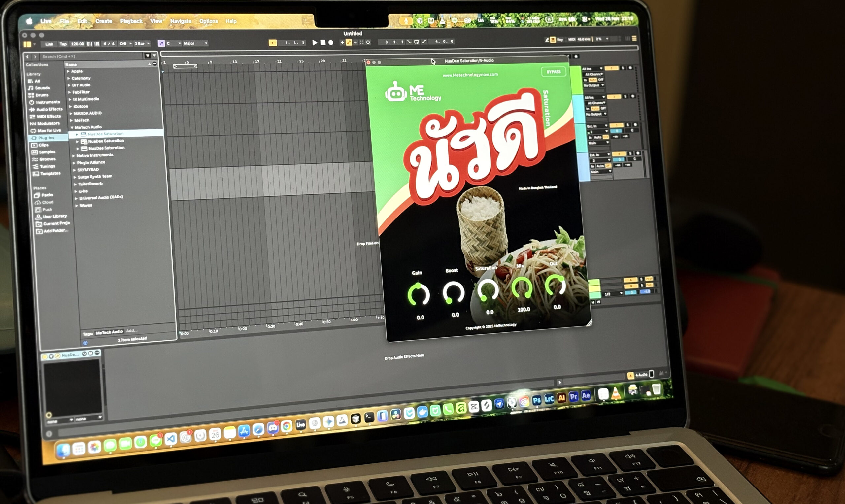Open the File menu
Screen dimensions: 845x504
tap(64, 21)
